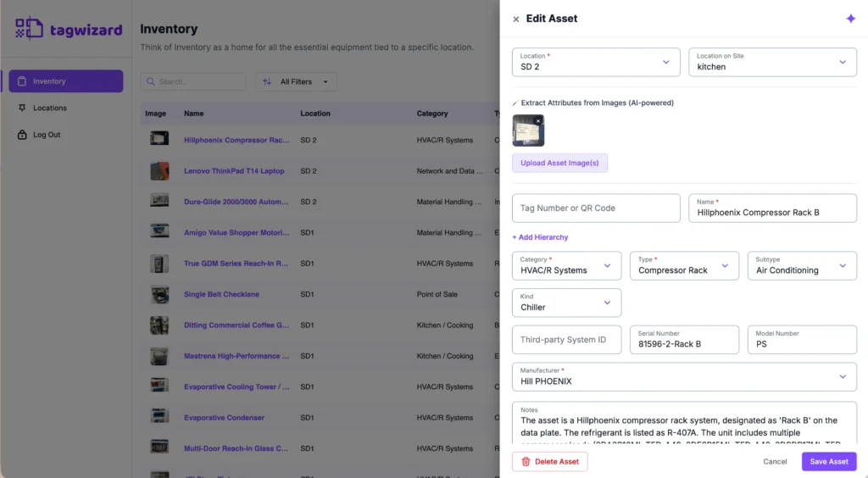Click the trash icon in Delete Asset
This screenshot has width=868, height=478.
[x=526, y=461]
